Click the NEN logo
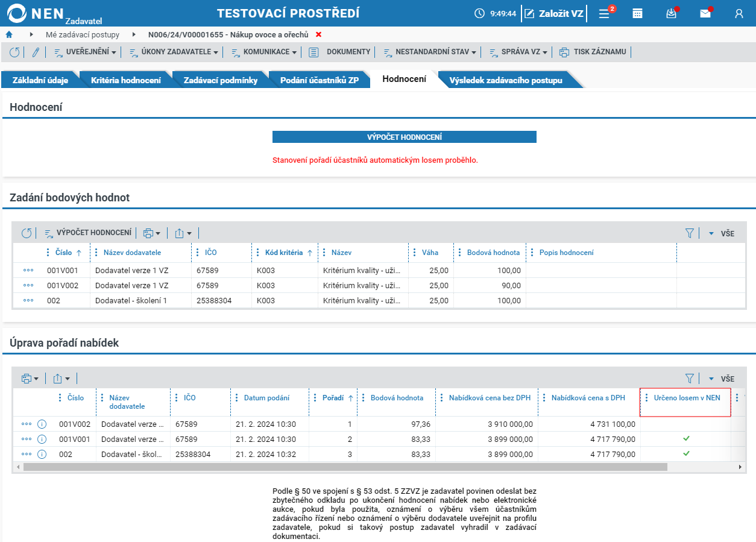The height and width of the screenshot is (542, 756). click(36, 13)
